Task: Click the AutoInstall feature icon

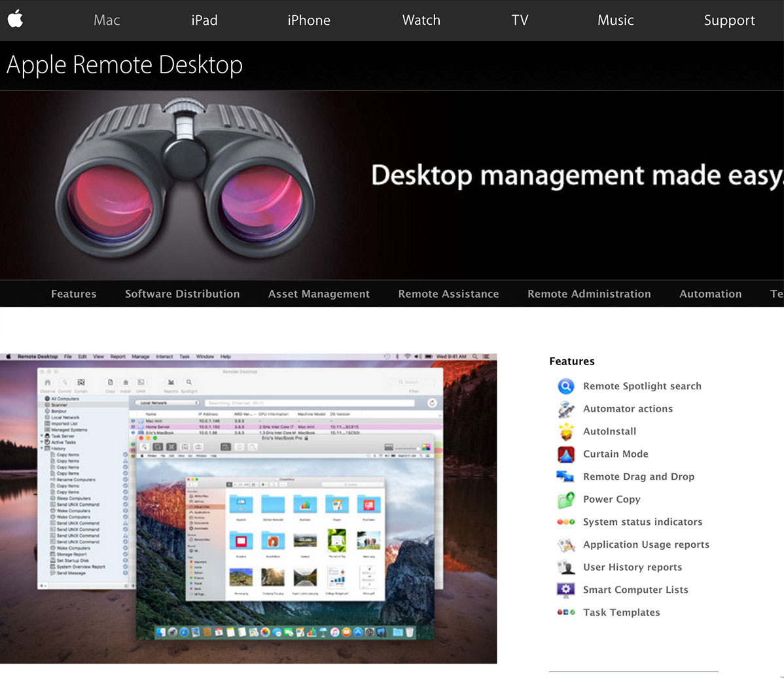Action: point(565,431)
